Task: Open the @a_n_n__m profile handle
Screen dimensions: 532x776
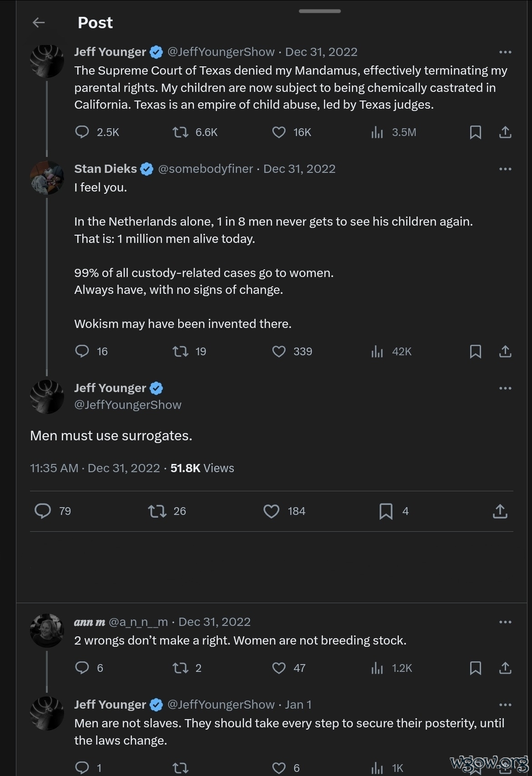Action: [138, 622]
